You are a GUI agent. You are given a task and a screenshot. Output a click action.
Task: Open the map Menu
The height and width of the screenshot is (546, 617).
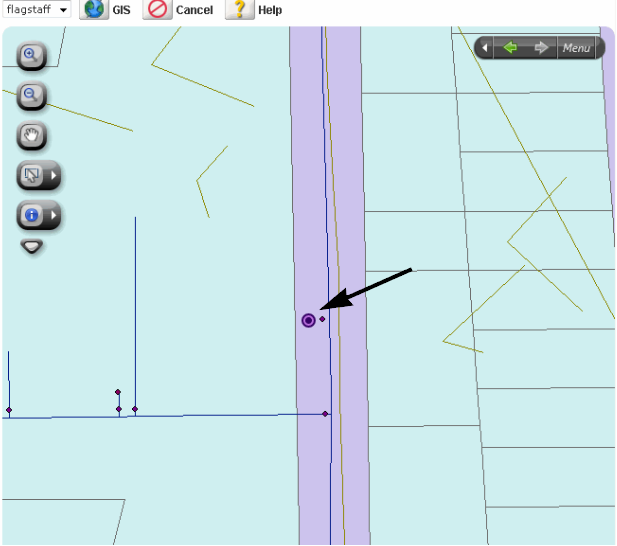(x=576, y=48)
